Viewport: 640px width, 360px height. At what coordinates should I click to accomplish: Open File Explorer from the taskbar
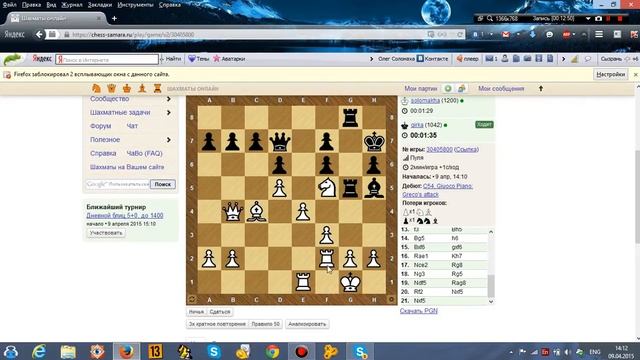point(68,351)
